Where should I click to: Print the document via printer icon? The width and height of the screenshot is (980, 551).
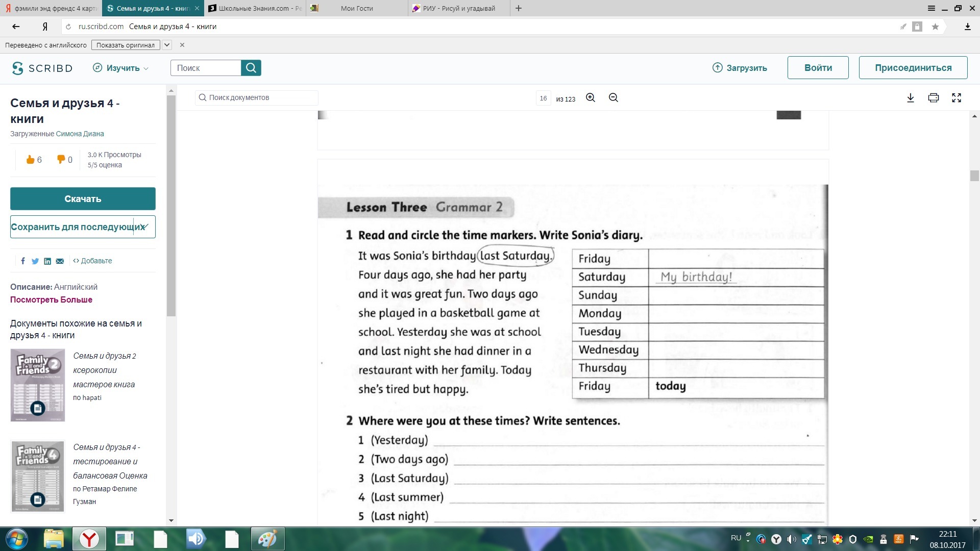933,98
